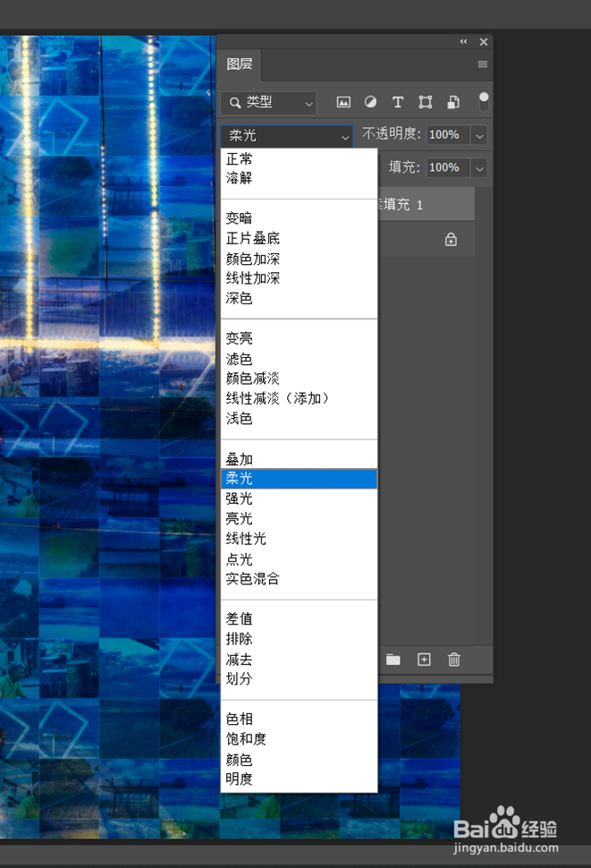The height and width of the screenshot is (868, 591).
Task: Click the 填充 label
Action: tap(404, 167)
